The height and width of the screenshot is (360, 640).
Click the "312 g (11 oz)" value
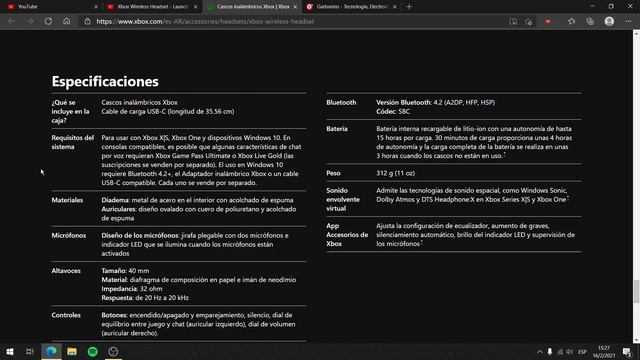395,173
